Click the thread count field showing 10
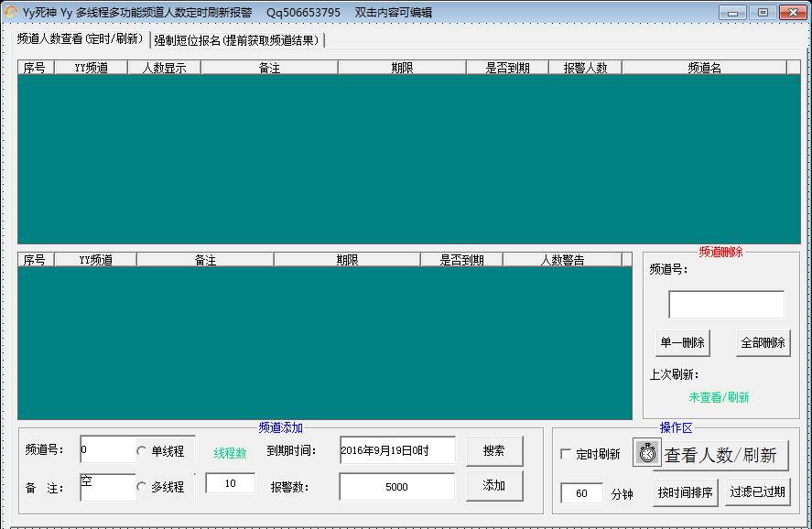812x529 pixels. click(x=230, y=483)
